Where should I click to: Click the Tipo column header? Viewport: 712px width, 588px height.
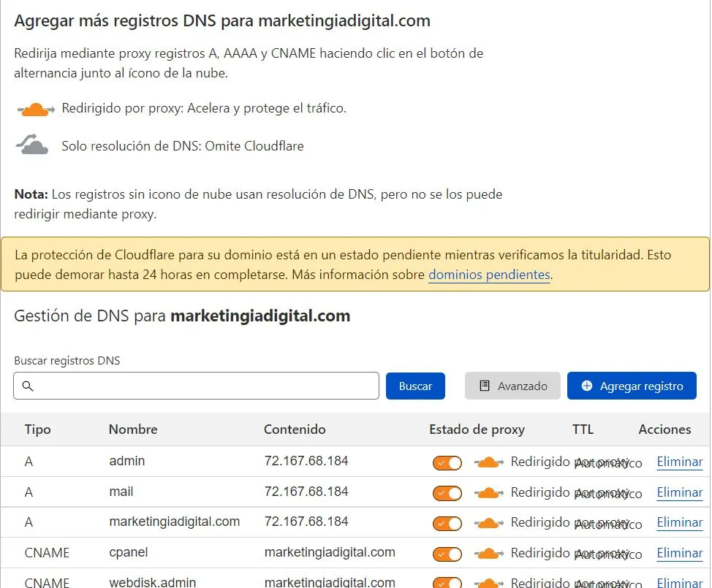click(38, 429)
